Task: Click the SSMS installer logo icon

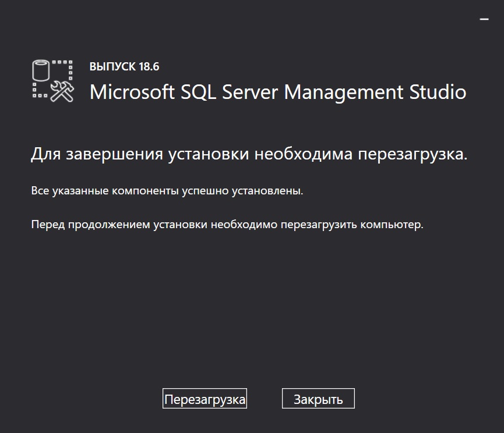Action: point(52,81)
